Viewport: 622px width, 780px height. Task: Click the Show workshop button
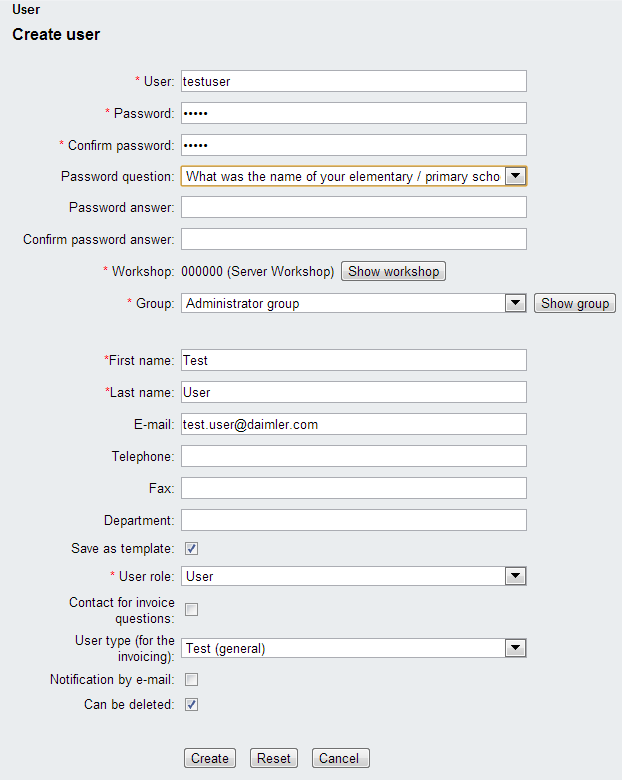pos(393,272)
